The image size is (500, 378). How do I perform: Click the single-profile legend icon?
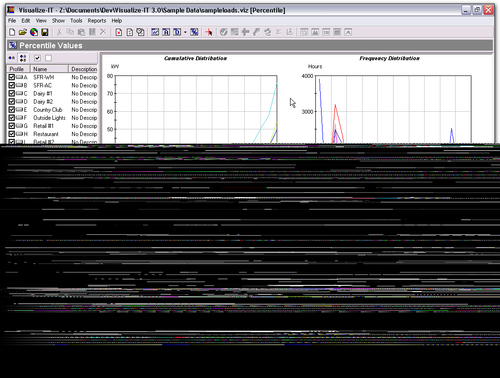12,58
